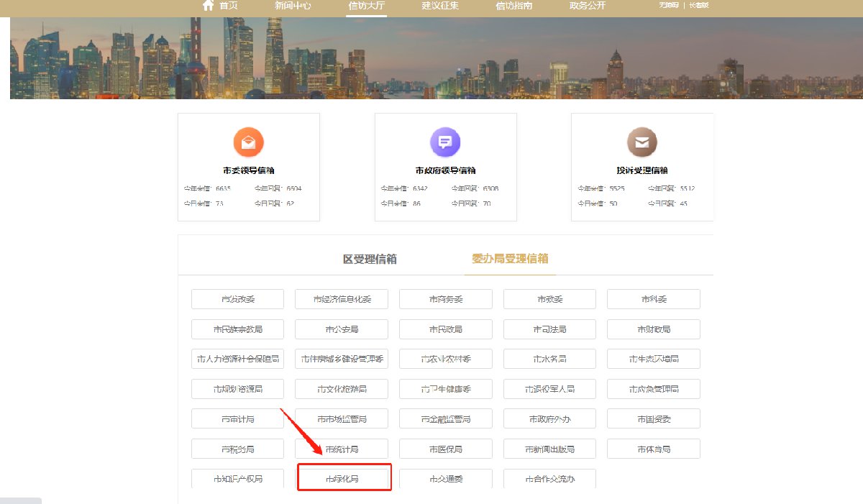Image resolution: width=863 pixels, height=504 pixels.
Task: Open the 市金融监管局 mailbox
Action: point(446,419)
